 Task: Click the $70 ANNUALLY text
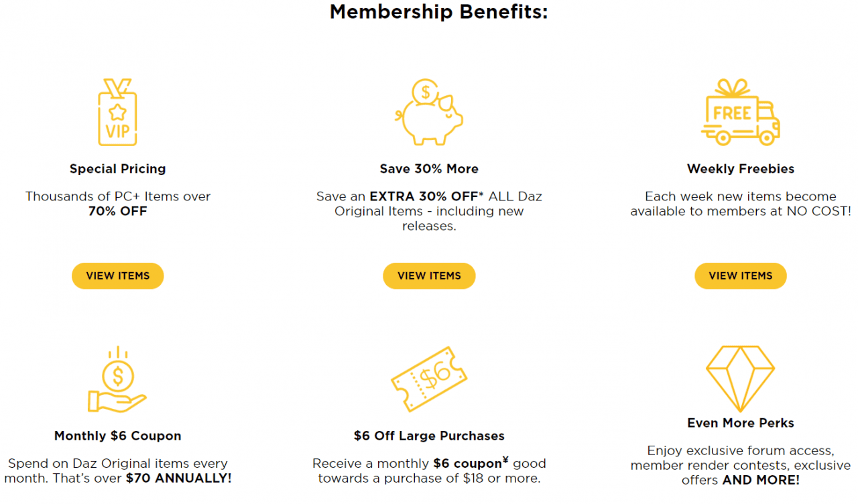pyautogui.click(x=178, y=479)
